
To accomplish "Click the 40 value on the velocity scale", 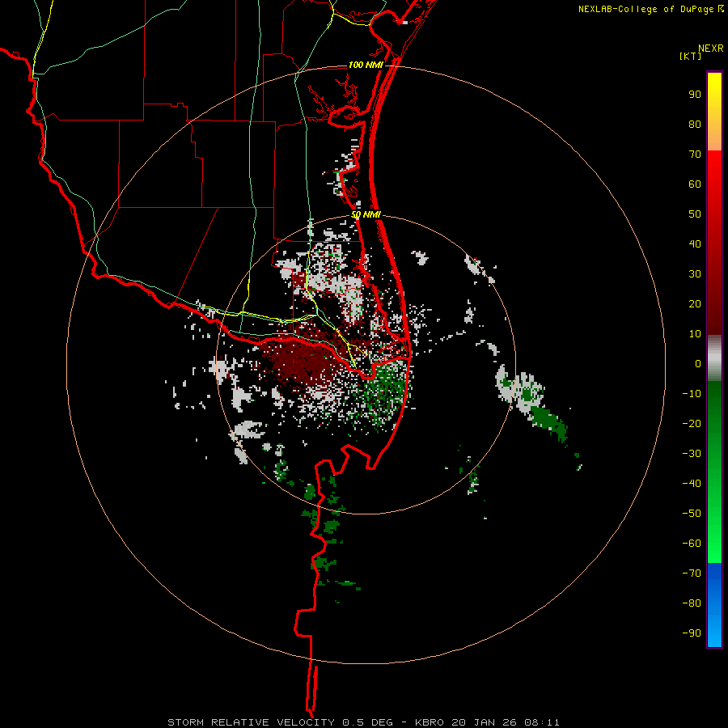I will pos(695,244).
